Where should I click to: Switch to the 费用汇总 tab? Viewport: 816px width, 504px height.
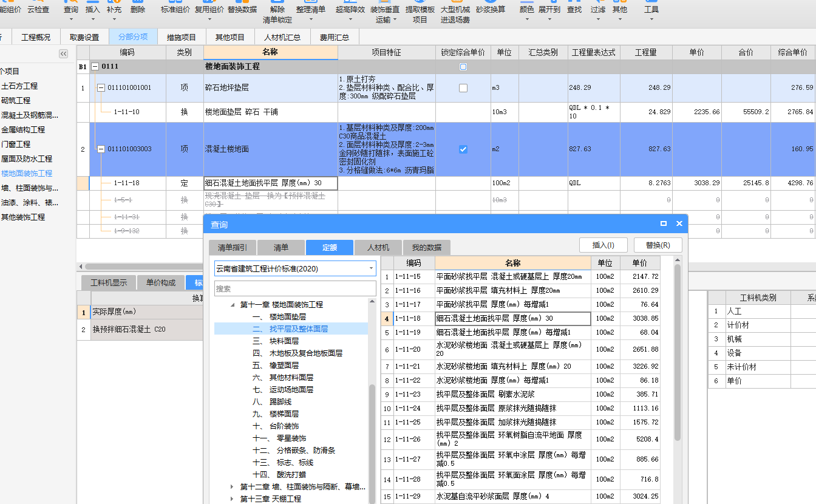coord(335,37)
